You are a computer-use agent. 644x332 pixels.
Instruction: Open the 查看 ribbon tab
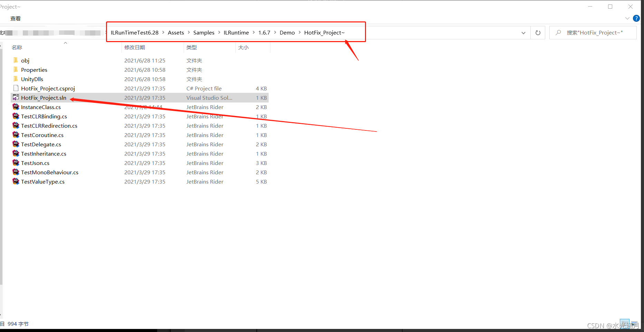tap(16, 19)
